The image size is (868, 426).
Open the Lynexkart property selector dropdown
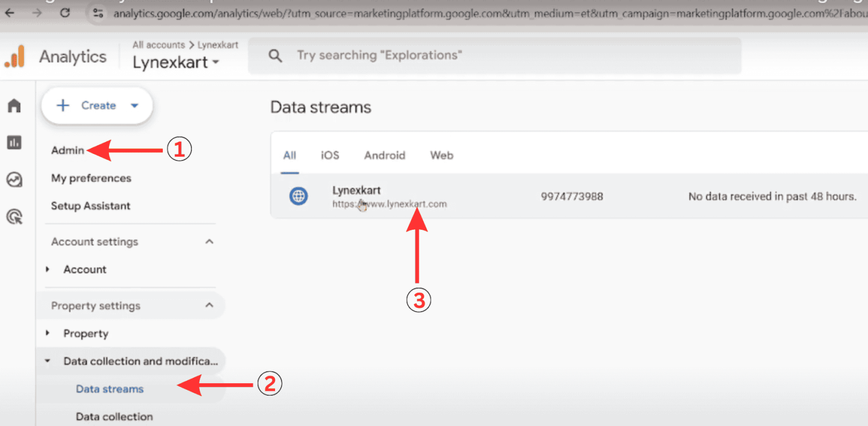coord(176,62)
